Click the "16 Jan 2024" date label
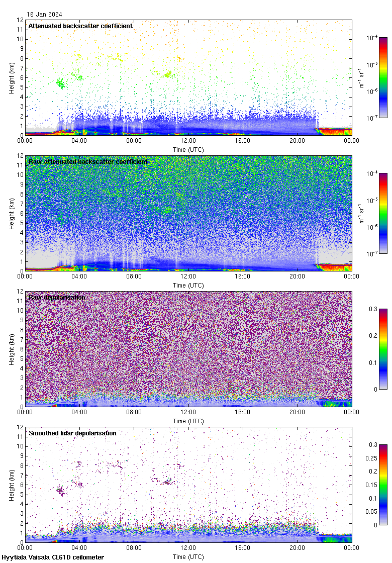The image size is (392, 563). pyautogui.click(x=44, y=15)
